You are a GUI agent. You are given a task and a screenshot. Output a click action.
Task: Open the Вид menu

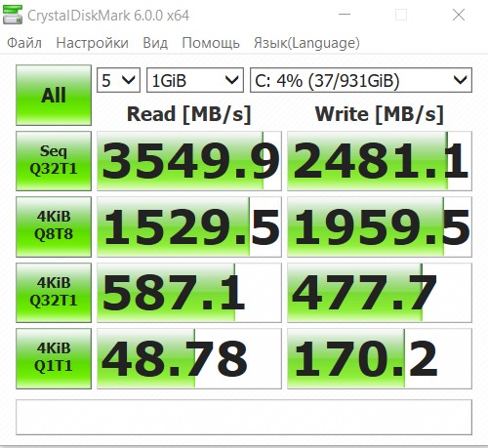click(x=155, y=43)
